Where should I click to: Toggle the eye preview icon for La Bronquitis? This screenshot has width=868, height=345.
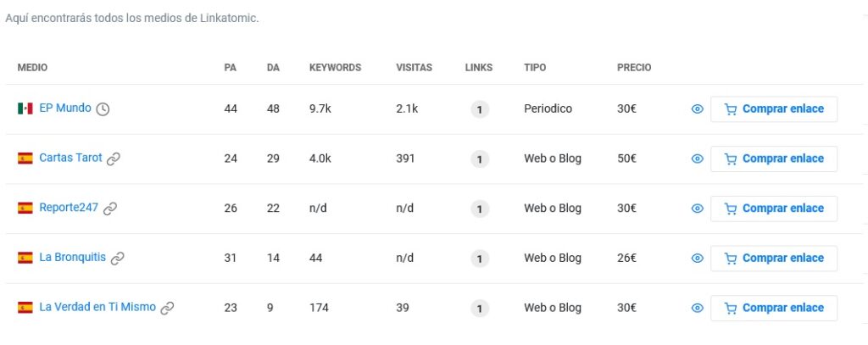click(698, 259)
